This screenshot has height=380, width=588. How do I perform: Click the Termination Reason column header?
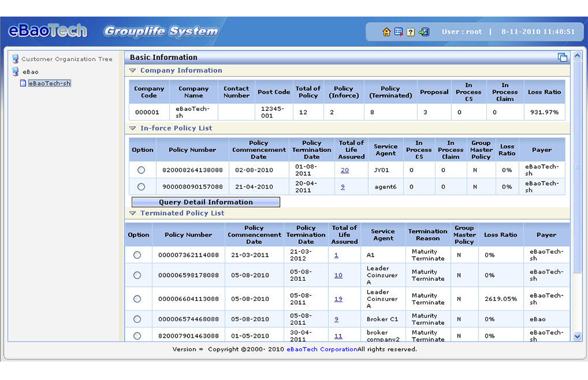pos(428,235)
